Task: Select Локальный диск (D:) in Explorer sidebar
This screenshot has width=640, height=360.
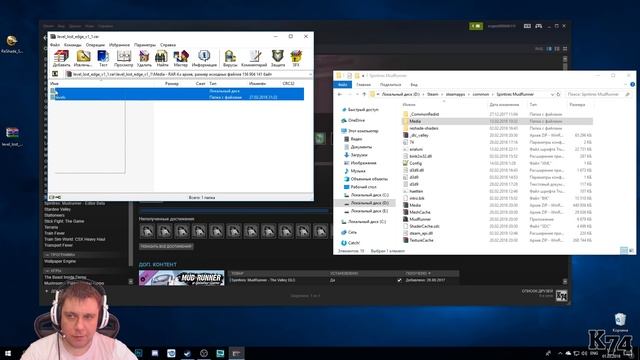Action: 369,203
